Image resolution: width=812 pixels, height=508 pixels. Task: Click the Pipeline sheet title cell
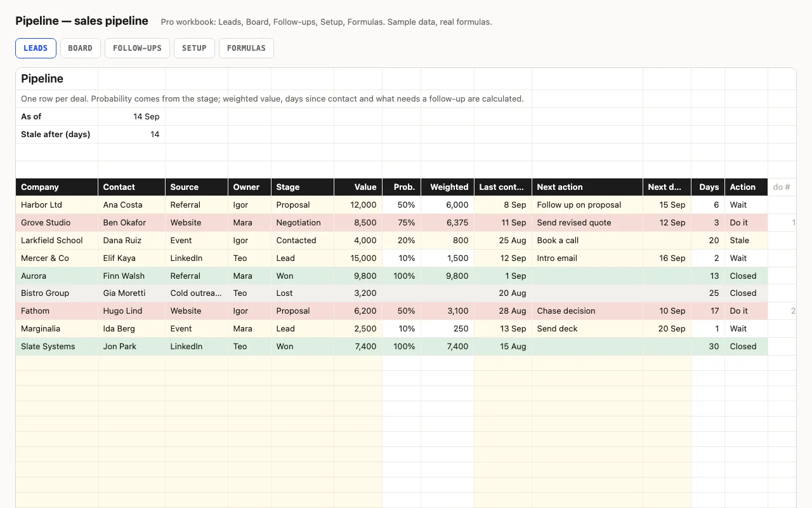click(x=57, y=79)
